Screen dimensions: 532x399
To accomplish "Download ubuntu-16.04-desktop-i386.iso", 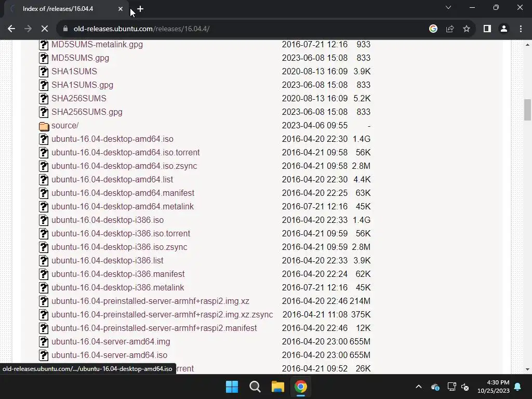I will coord(108,220).
